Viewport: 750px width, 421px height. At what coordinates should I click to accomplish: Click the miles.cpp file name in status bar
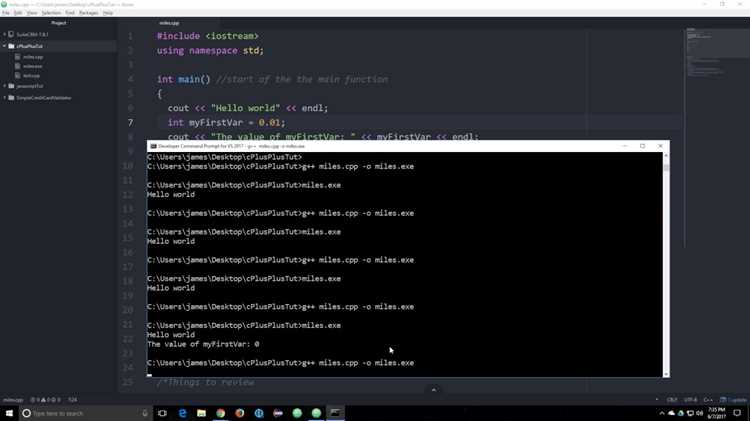pyautogui.click(x=13, y=400)
